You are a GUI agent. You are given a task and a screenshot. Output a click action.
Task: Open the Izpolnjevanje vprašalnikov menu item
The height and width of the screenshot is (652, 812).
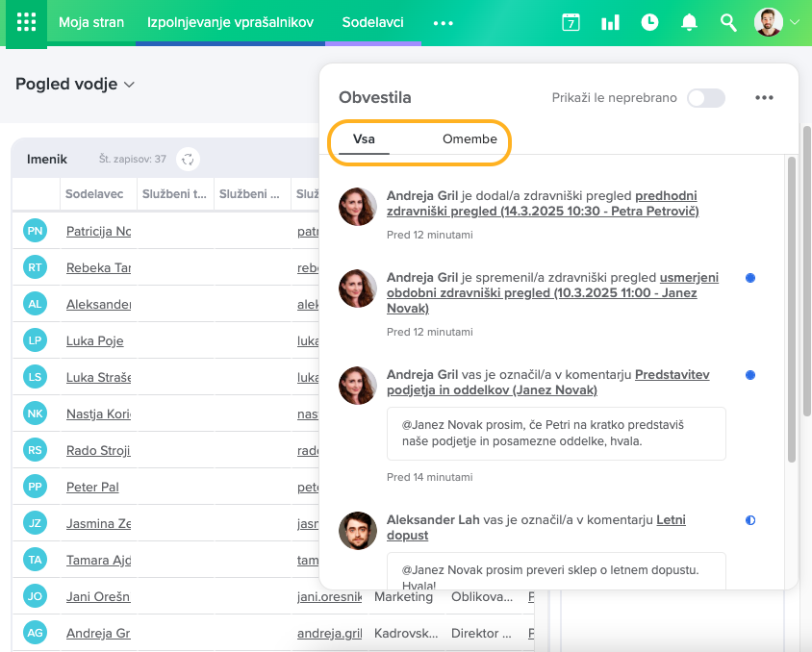230,22
